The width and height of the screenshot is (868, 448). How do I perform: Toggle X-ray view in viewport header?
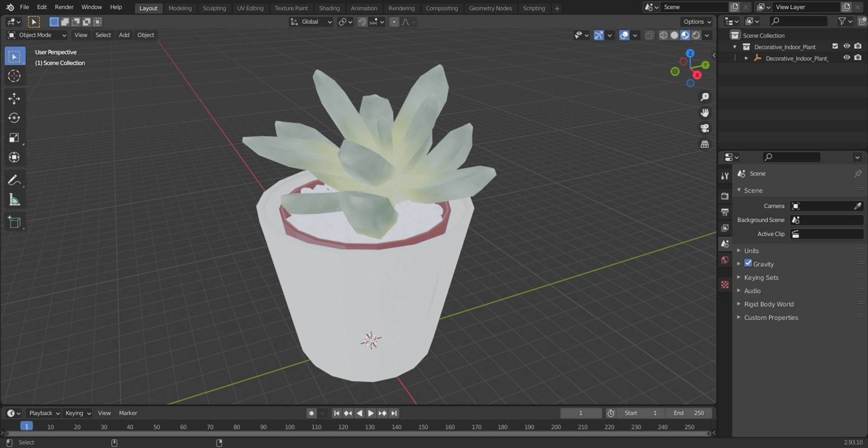click(649, 35)
